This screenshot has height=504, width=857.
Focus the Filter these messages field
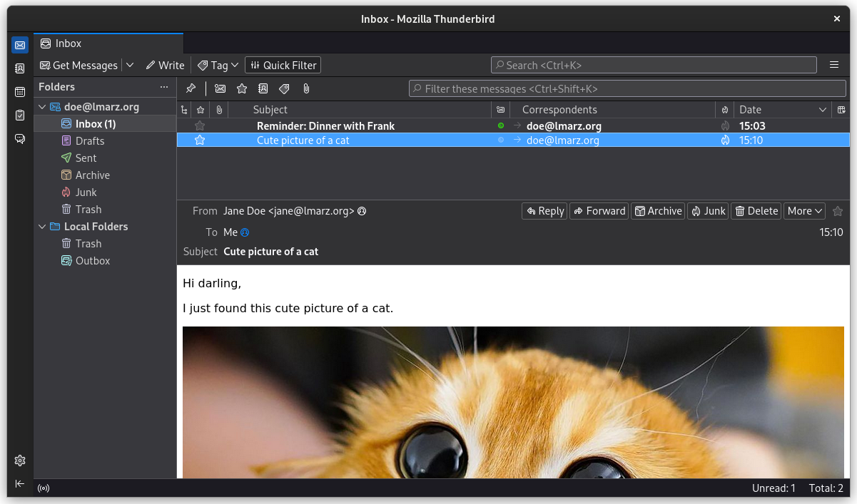coord(627,88)
